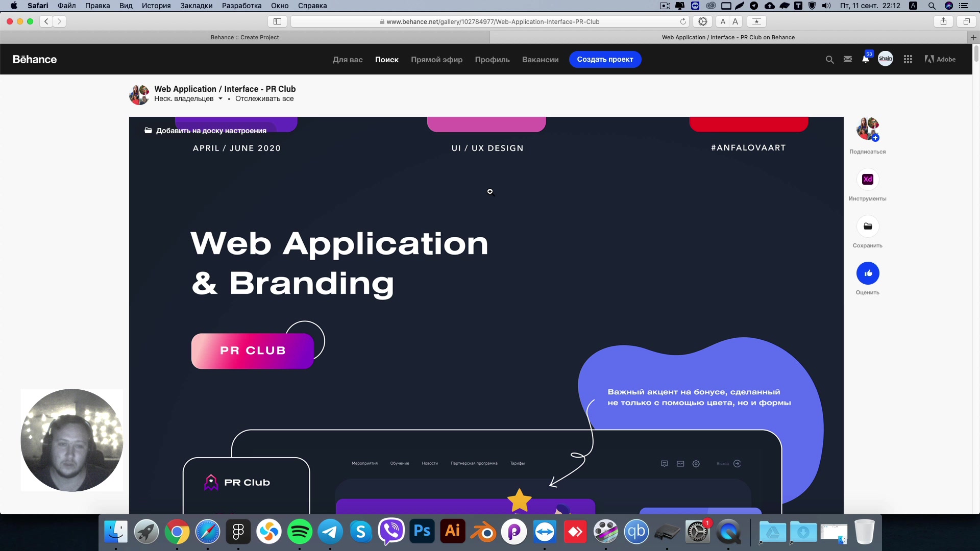Click the Safari address bar field

coord(489,21)
